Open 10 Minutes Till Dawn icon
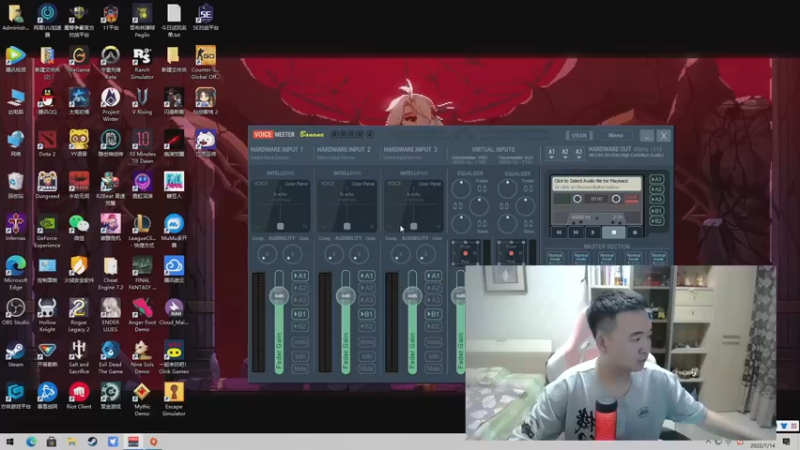 pos(142,147)
